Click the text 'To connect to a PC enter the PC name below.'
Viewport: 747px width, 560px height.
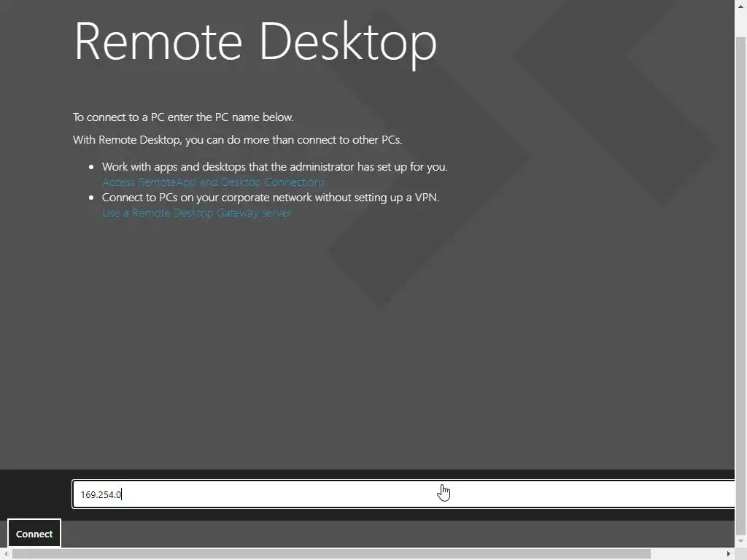(x=183, y=117)
